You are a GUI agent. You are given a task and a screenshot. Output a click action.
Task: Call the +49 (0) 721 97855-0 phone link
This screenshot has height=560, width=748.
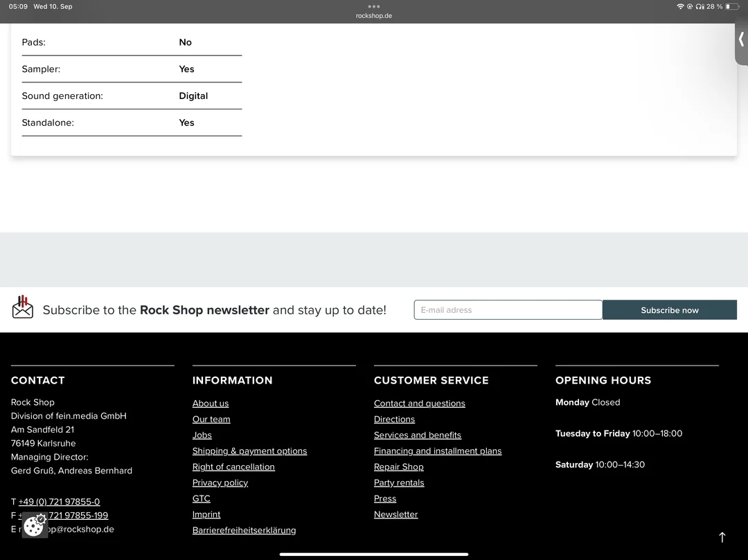pyautogui.click(x=59, y=501)
